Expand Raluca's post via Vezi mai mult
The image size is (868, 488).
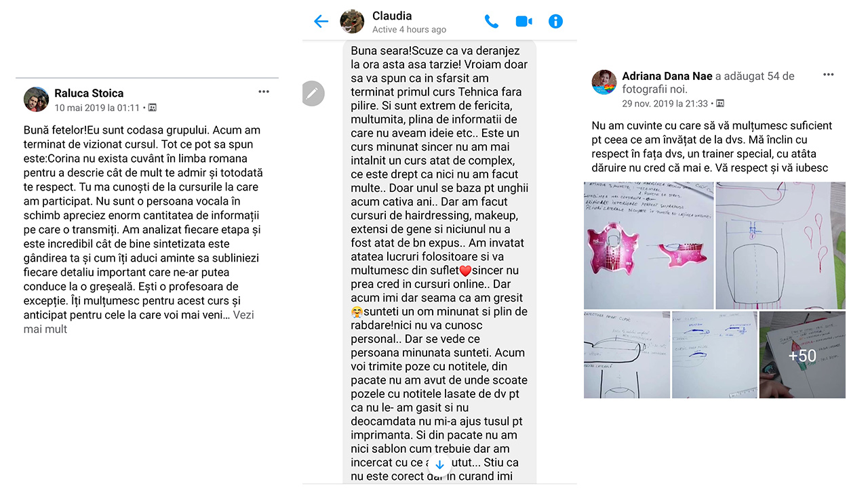tap(138, 322)
